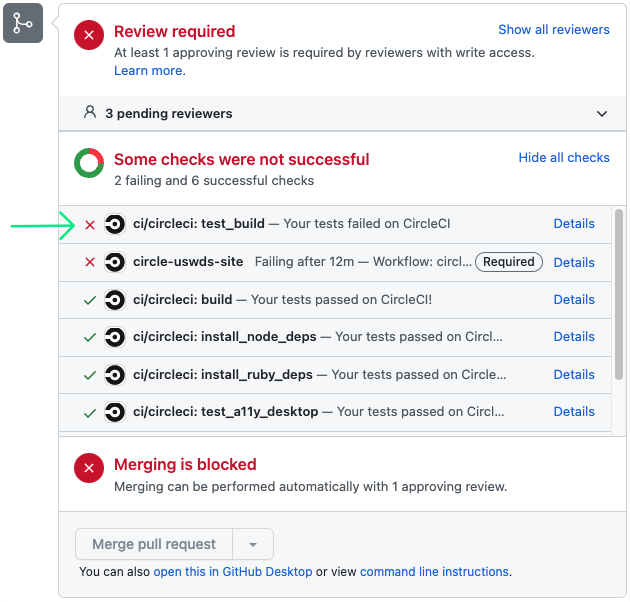
Task: Open the Learn more link
Action: coord(150,71)
